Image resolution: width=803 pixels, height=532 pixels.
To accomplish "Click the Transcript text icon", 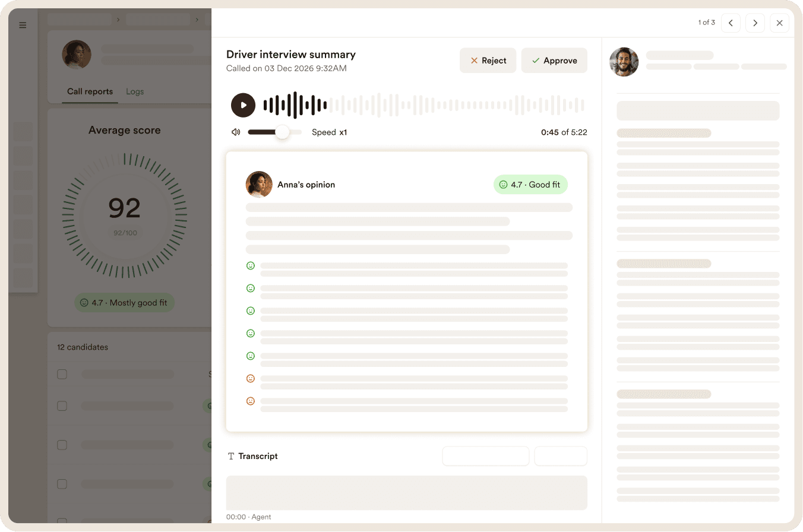I will [231, 456].
